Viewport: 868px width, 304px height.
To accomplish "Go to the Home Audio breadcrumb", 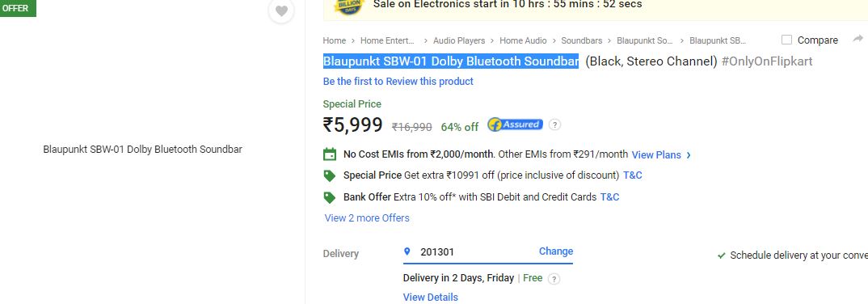I will pos(523,40).
